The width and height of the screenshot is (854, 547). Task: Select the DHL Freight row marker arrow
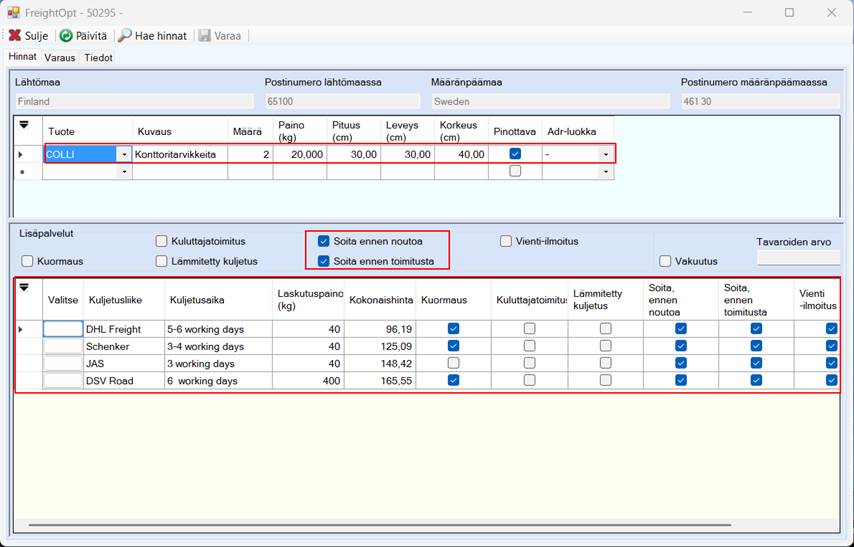pos(21,329)
